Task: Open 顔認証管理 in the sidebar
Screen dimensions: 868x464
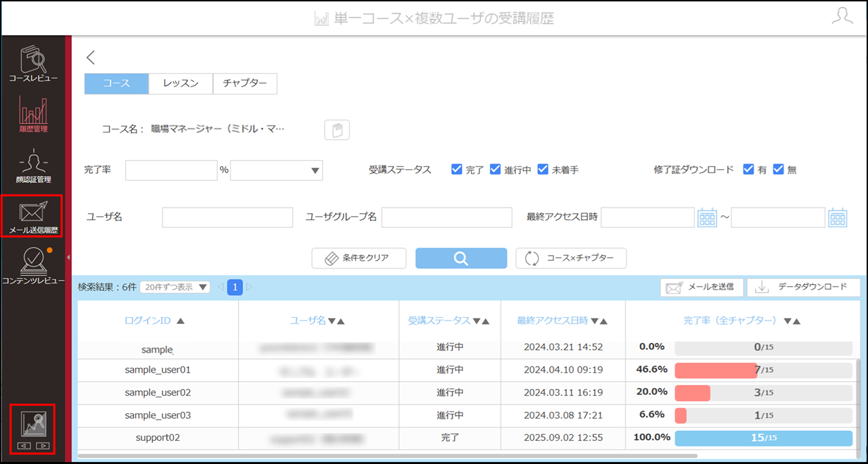Action: click(33, 166)
